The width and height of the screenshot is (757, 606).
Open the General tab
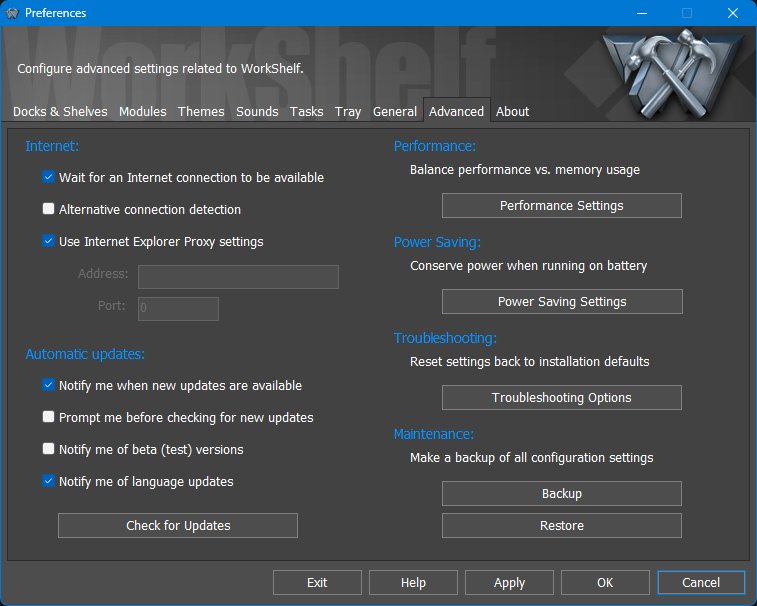pos(395,112)
